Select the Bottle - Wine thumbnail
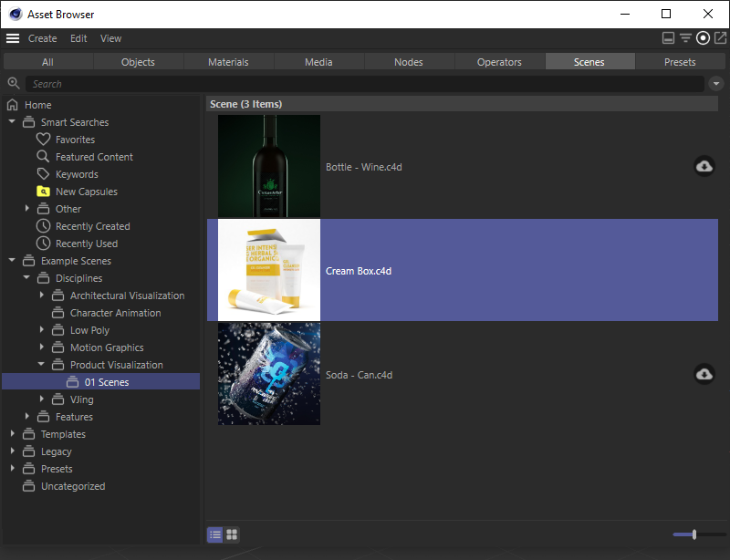The height and width of the screenshot is (560, 730). [269, 166]
